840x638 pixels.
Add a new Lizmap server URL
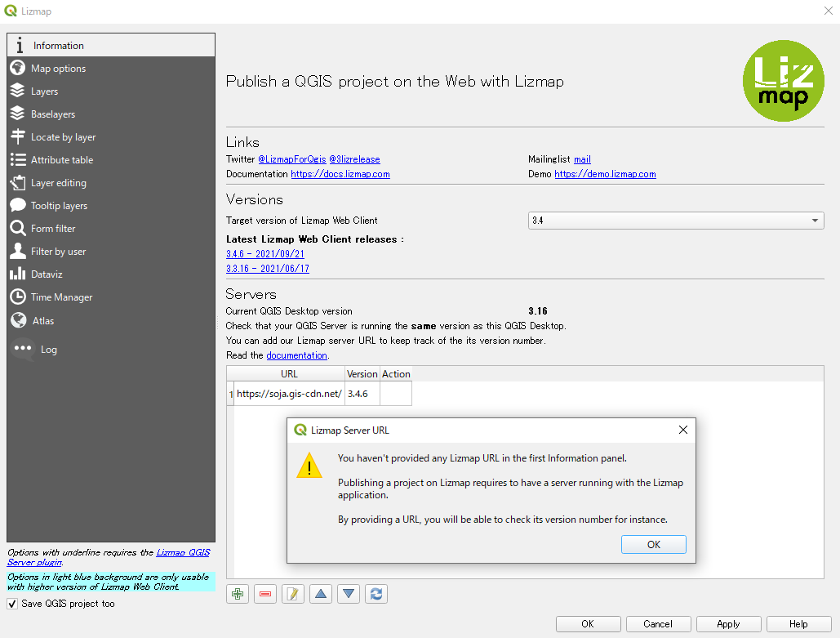pyautogui.click(x=237, y=594)
